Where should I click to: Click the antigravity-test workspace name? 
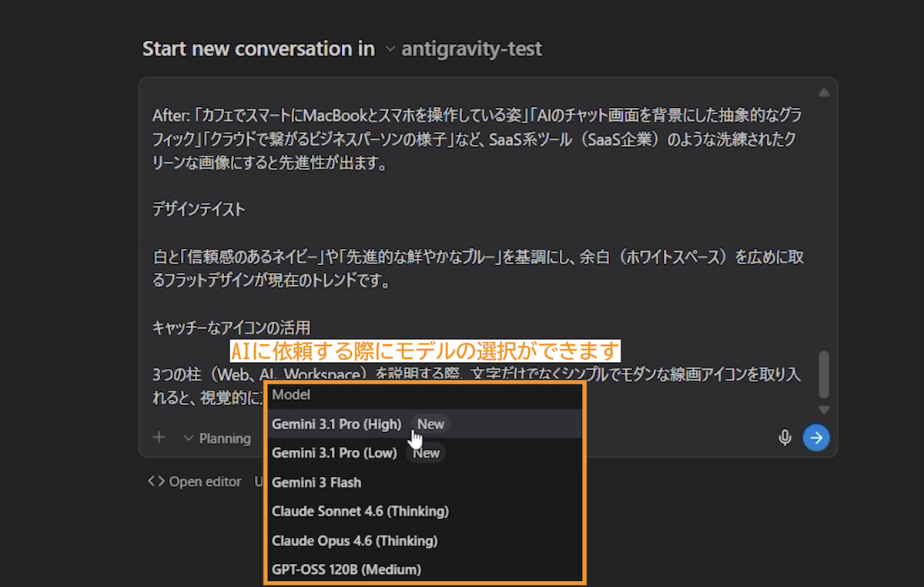coord(471,49)
